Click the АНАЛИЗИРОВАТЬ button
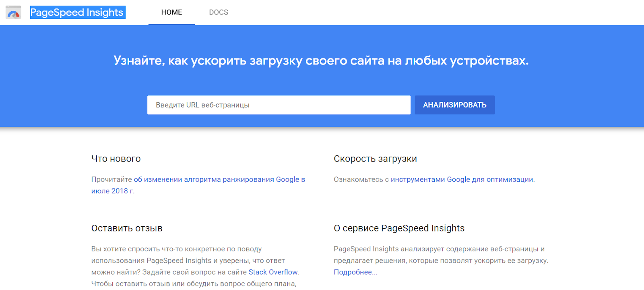This screenshot has width=644, height=290. pyautogui.click(x=454, y=105)
